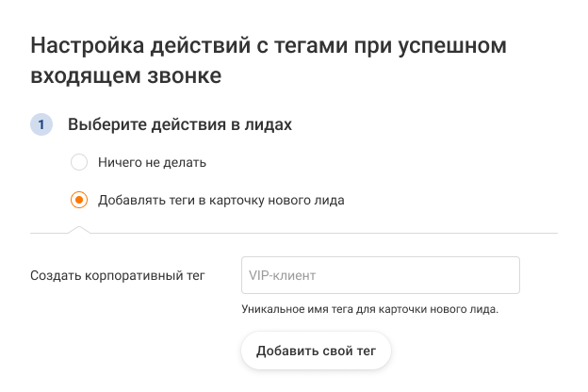Click the "Ничего не делать" option label
This screenshot has width=588, height=392.
point(152,162)
